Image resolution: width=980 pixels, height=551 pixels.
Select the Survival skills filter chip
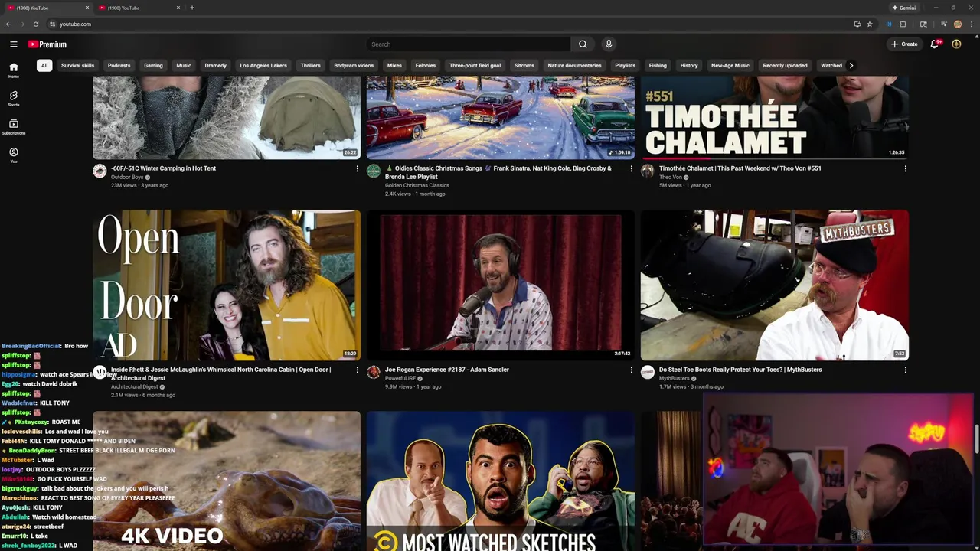pyautogui.click(x=77, y=65)
